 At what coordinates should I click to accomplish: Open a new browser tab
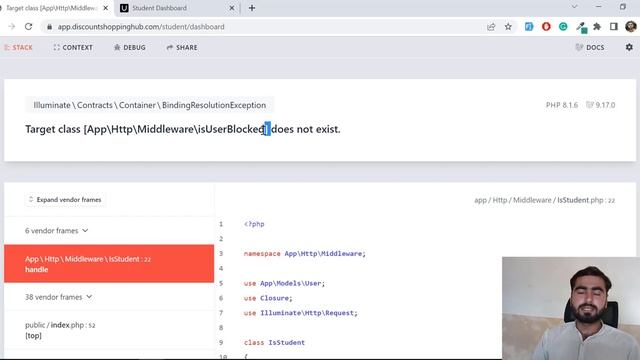[x=252, y=8]
